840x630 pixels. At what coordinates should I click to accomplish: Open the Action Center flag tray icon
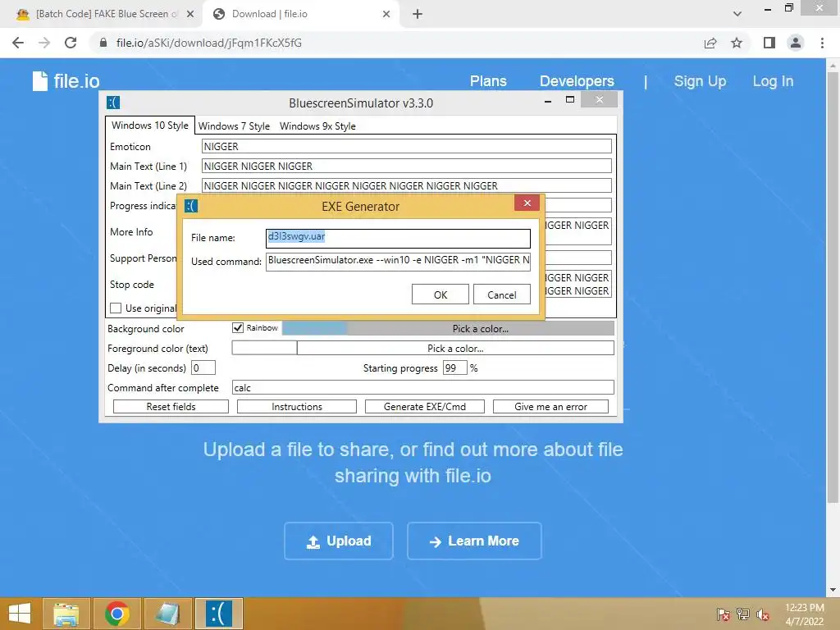click(x=724, y=614)
